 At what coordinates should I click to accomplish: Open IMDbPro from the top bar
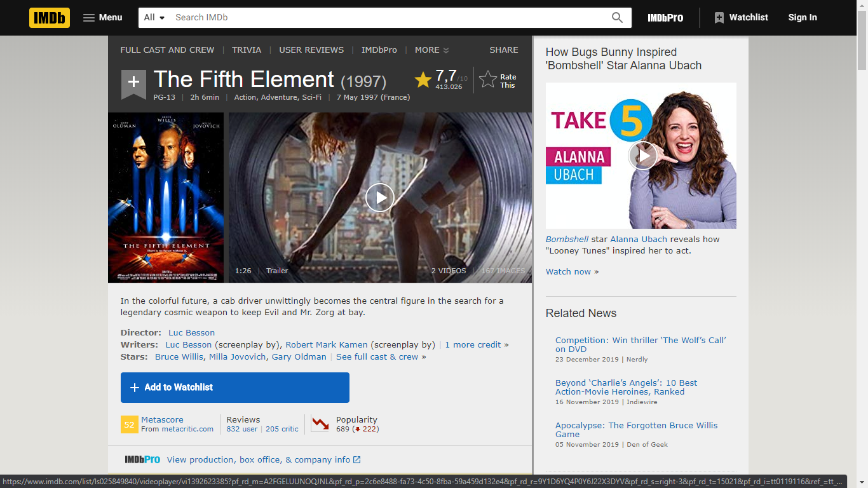click(665, 18)
